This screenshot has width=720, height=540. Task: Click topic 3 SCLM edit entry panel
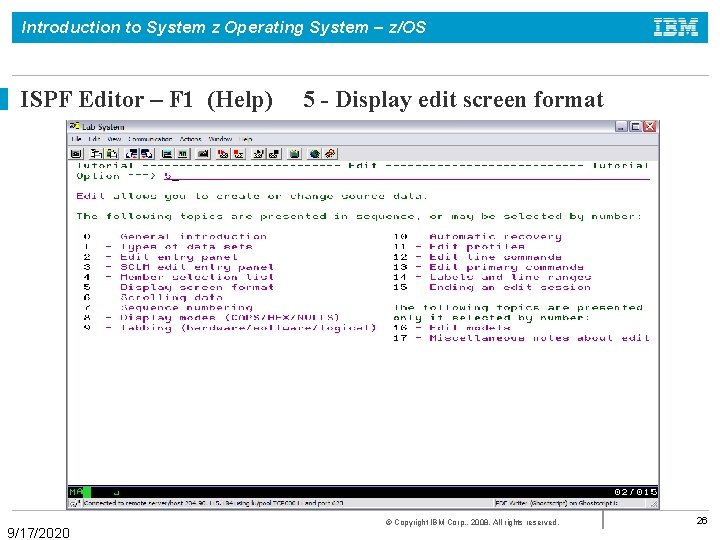tap(179, 267)
